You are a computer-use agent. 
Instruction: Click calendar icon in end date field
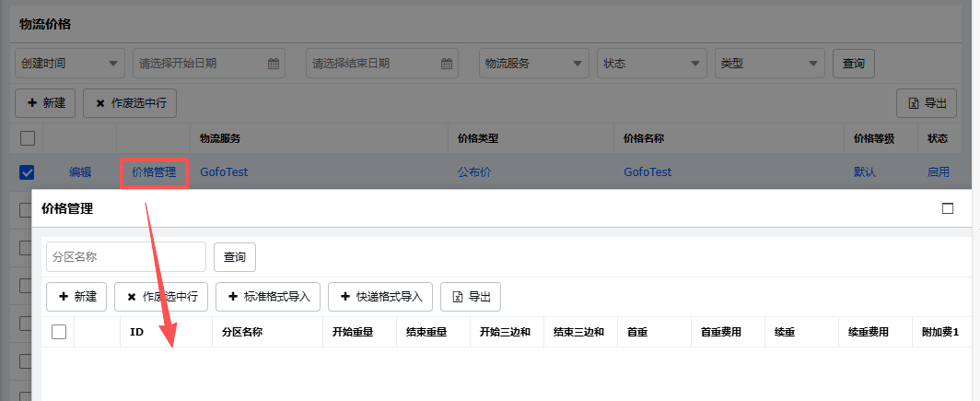coord(447,64)
